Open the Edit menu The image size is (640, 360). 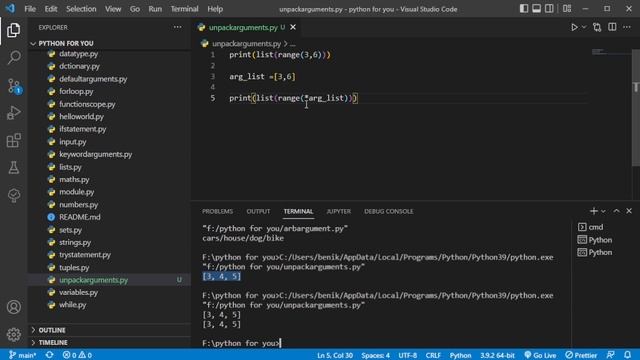pos(51,9)
